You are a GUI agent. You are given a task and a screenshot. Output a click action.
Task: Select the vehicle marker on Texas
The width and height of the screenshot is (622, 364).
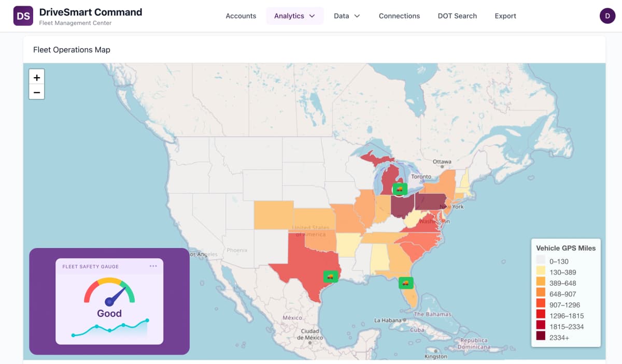pos(330,276)
